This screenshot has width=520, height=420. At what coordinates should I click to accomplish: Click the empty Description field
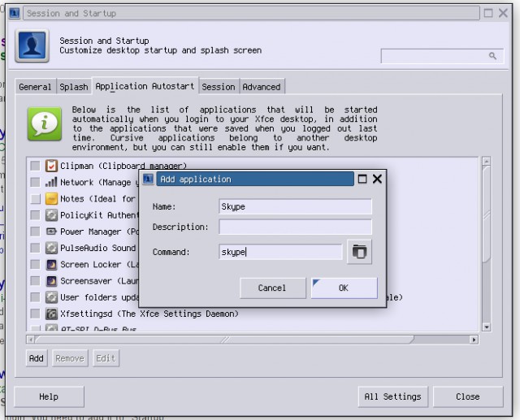point(295,227)
